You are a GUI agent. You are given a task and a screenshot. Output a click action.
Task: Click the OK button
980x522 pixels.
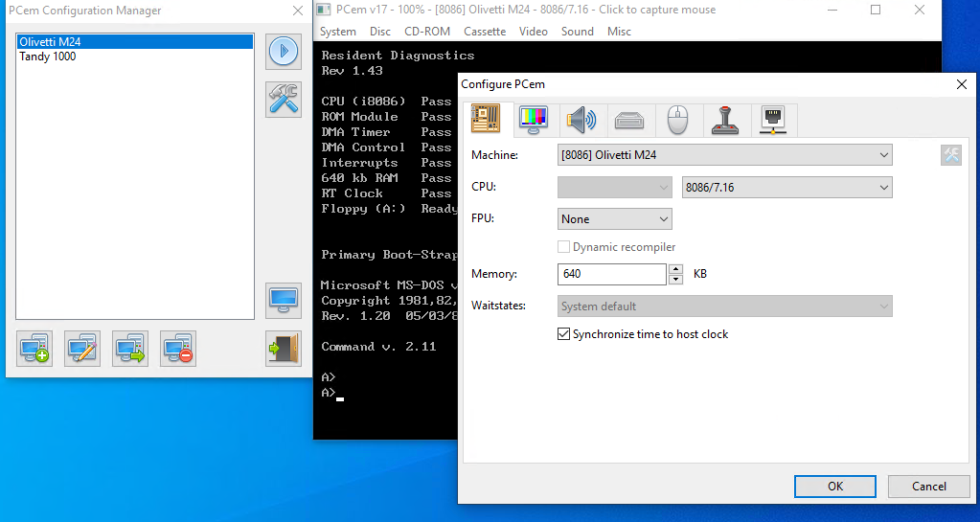click(x=835, y=487)
